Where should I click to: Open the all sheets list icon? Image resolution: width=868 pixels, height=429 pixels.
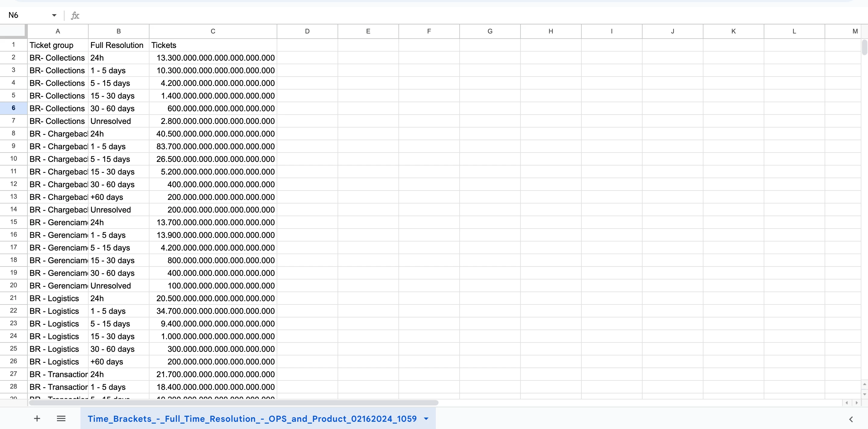(61, 418)
